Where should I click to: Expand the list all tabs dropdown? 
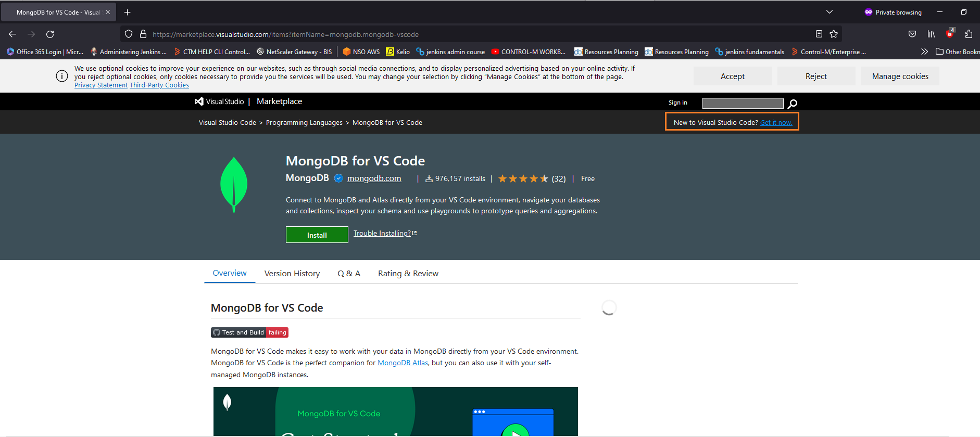[830, 12]
